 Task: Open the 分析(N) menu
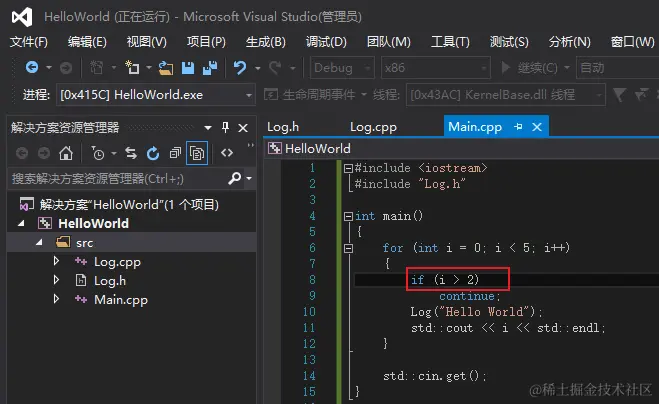coord(569,42)
